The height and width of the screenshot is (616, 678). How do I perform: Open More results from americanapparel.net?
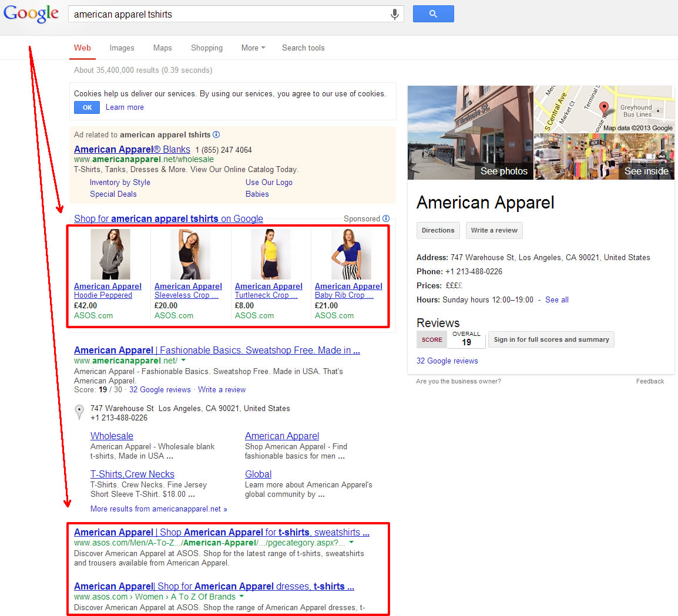coord(159,509)
